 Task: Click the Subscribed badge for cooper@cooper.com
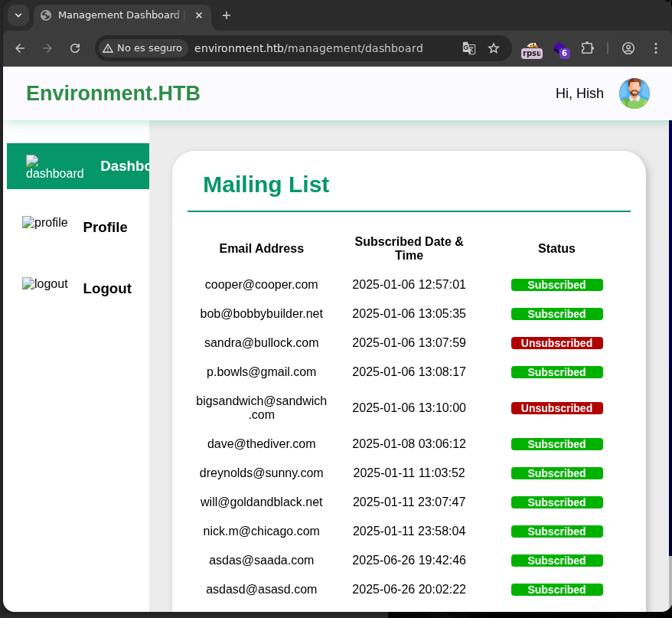pos(556,285)
